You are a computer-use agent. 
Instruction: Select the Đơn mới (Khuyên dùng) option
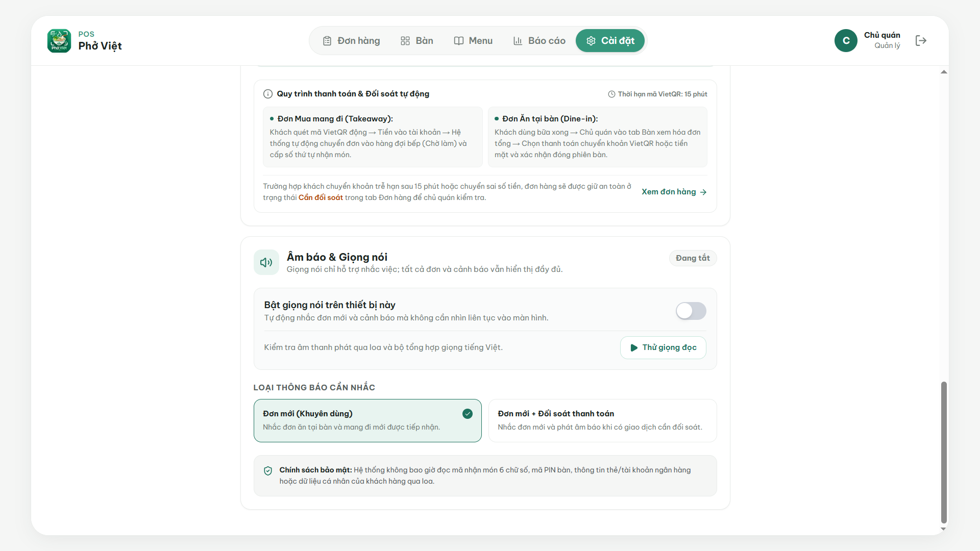(x=367, y=420)
